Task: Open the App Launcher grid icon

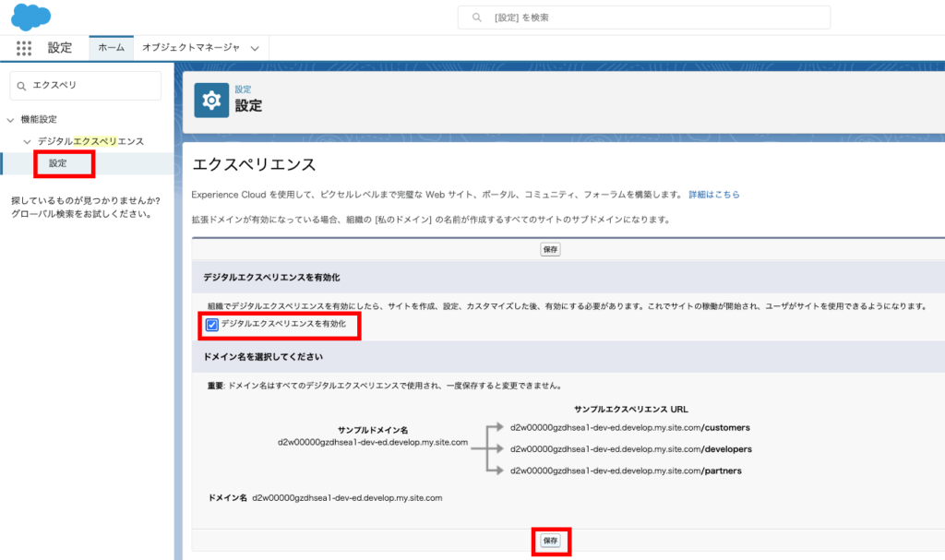Action: coord(24,48)
